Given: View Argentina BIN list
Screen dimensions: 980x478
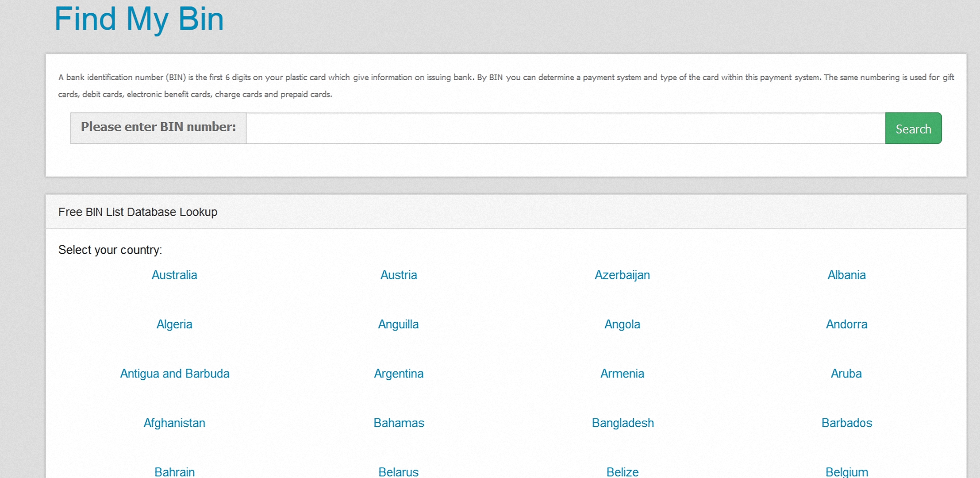Looking at the screenshot, I should (398, 374).
